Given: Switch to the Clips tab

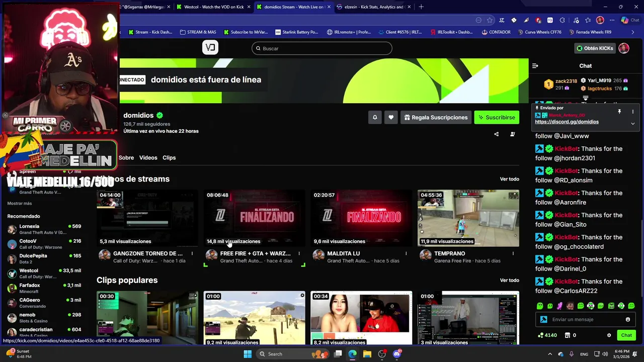Looking at the screenshot, I should (x=169, y=157).
